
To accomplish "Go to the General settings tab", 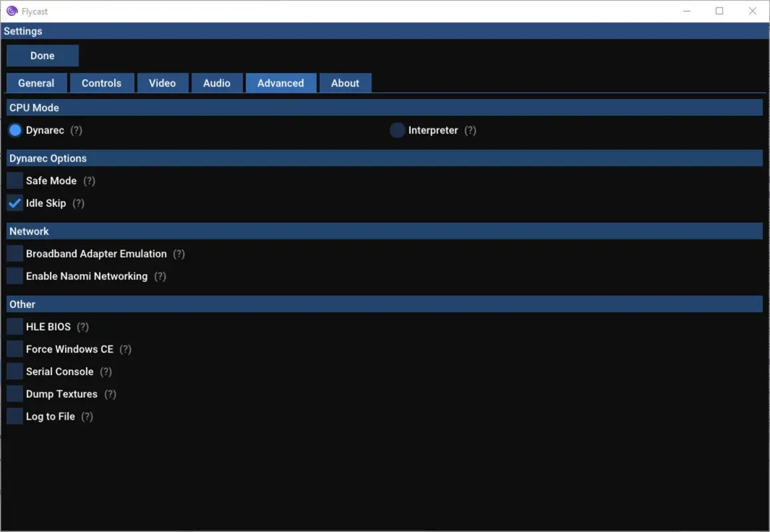I will (37, 82).
